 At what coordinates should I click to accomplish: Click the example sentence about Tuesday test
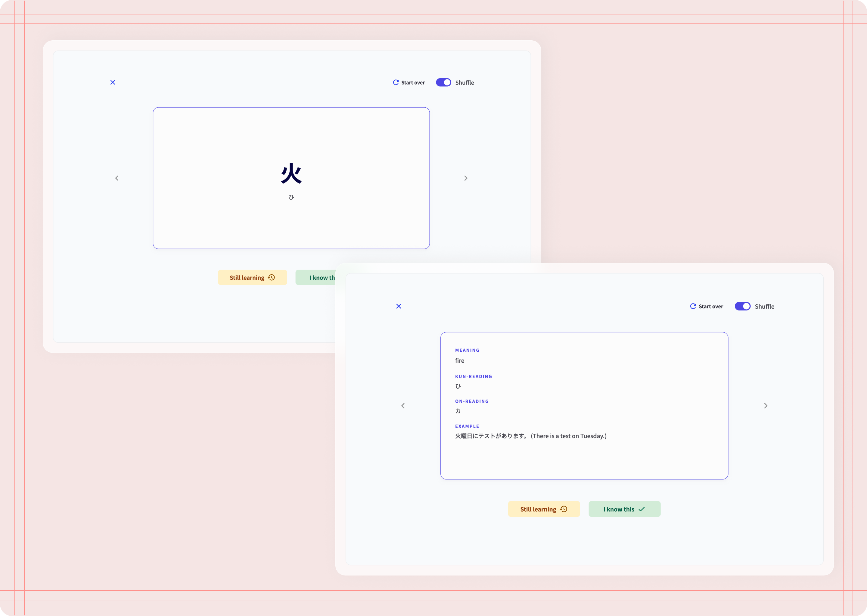pyautogui.click(x=531, y=436)
